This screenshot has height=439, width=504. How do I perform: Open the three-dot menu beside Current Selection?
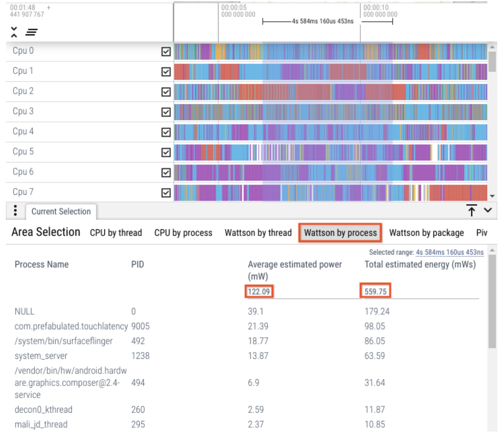coord(15,211)
